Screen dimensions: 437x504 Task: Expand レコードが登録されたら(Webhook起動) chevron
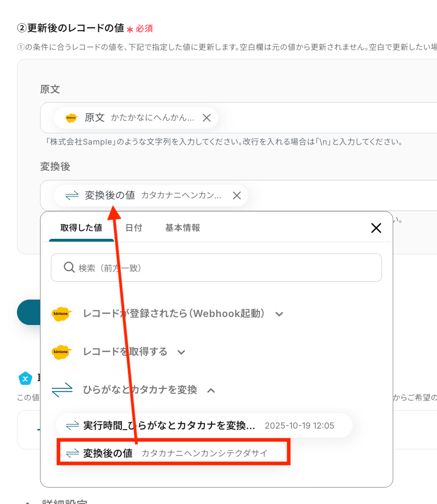coord(279,314)
